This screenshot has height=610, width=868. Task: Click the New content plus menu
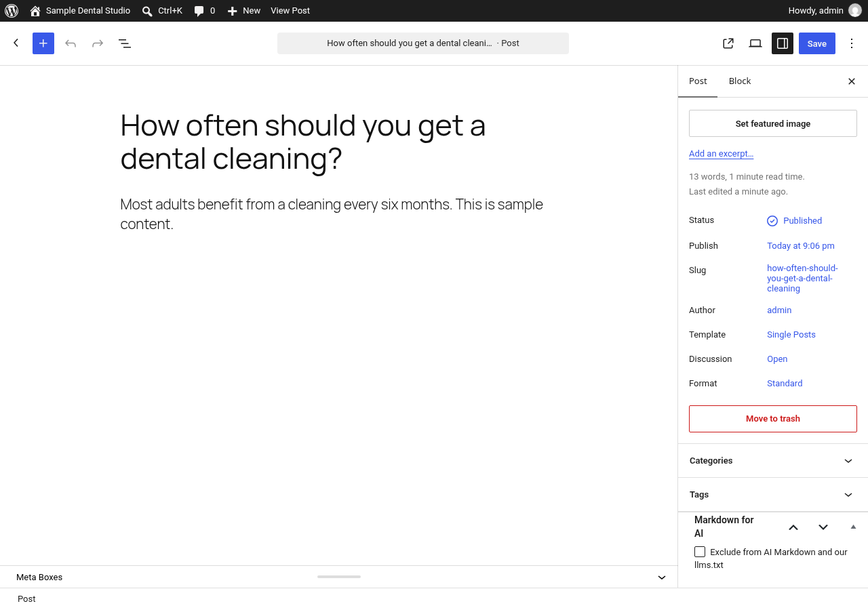[244, 11]
